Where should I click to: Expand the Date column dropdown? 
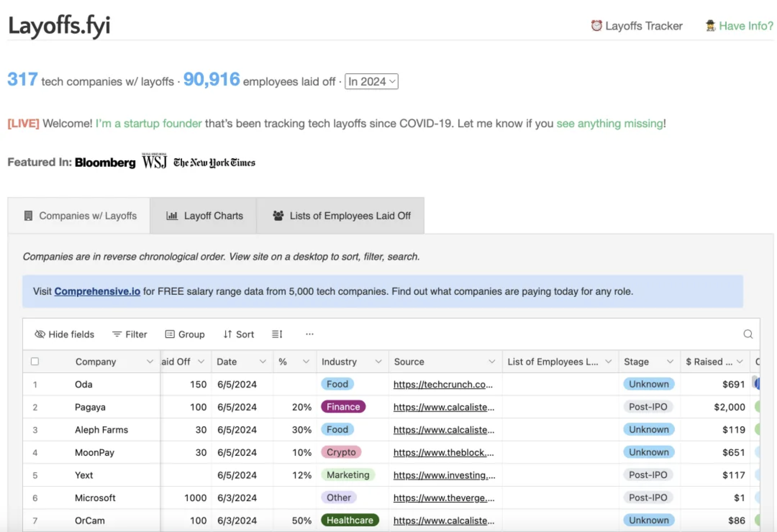click(263, 361)
